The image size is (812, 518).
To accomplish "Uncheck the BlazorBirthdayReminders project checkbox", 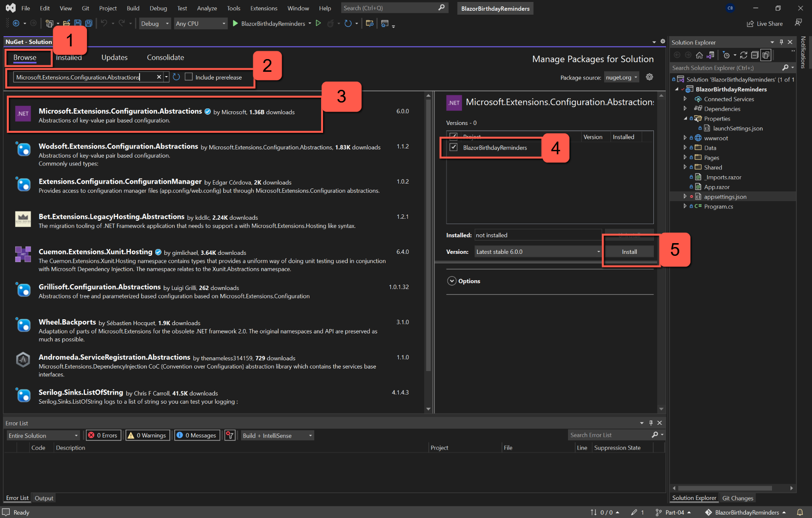I will pos(454,147).
